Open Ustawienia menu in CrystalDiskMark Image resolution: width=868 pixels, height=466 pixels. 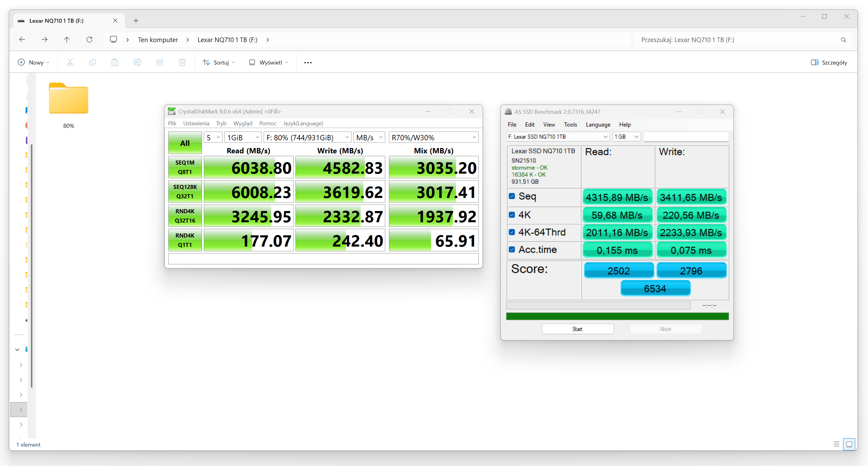[196, 123]
